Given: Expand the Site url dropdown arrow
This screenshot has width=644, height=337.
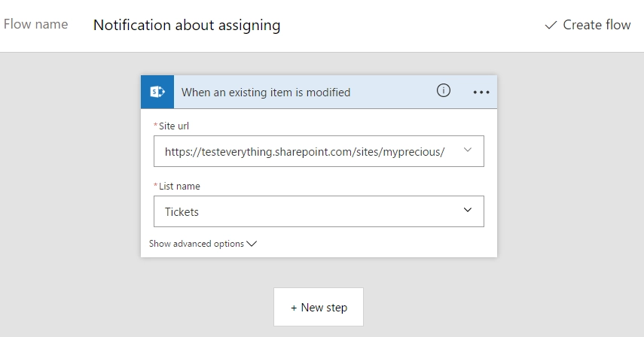Looking at the screenshot, I should pos(468,150).
